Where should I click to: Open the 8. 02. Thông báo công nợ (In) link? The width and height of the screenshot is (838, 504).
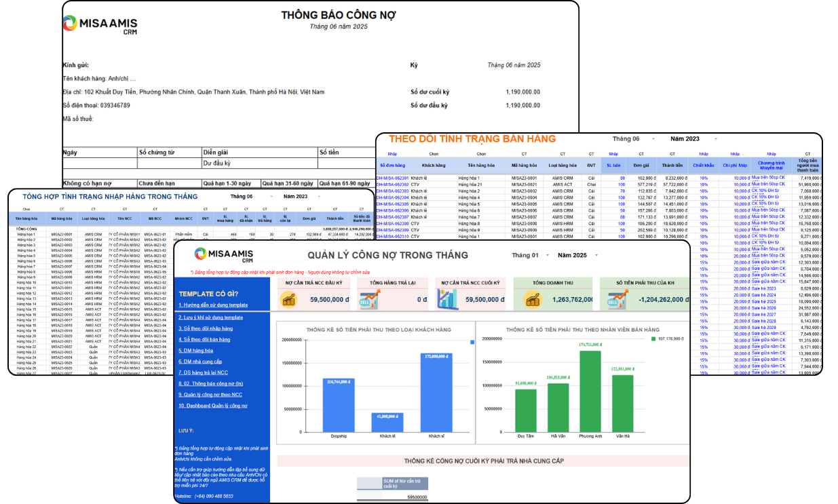click(x=210, y=383)
